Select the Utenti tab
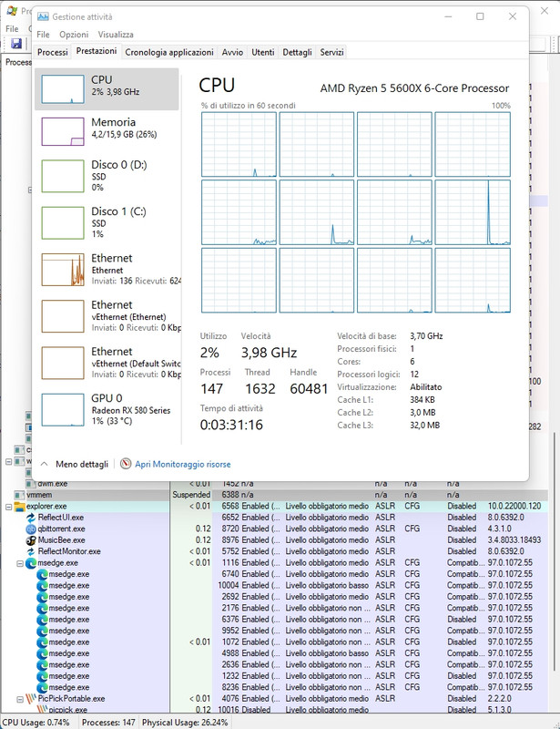The width and height of the screenshot is (560, 729). point(263,52)
